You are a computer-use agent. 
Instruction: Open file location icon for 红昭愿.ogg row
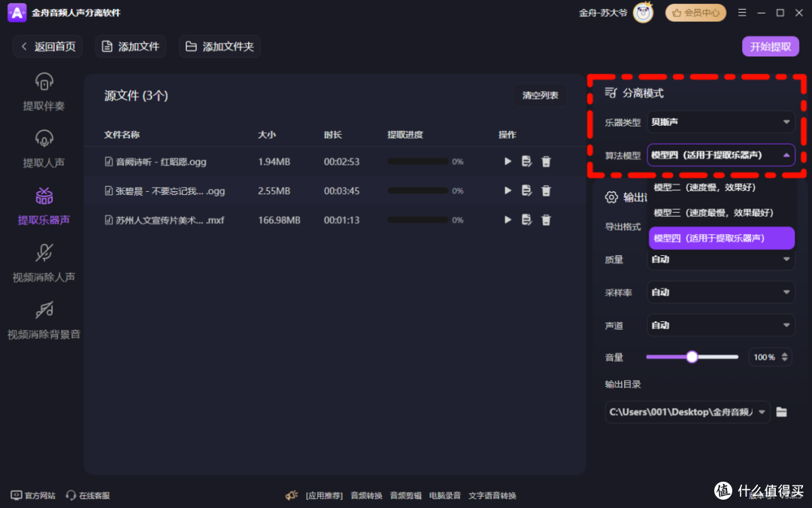(x=526, y=161)
